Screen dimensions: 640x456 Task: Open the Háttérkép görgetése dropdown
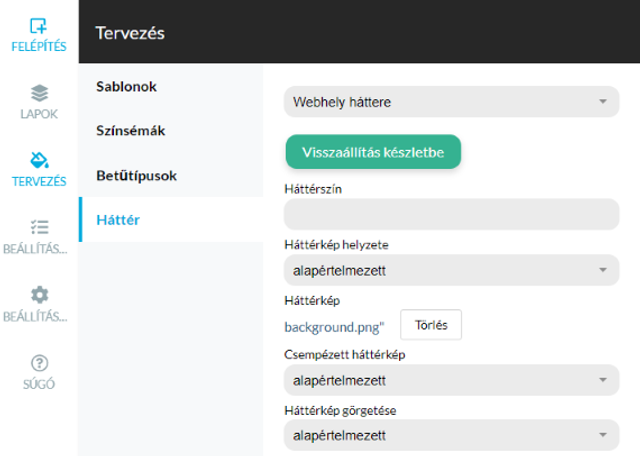(x=451, y=435)
